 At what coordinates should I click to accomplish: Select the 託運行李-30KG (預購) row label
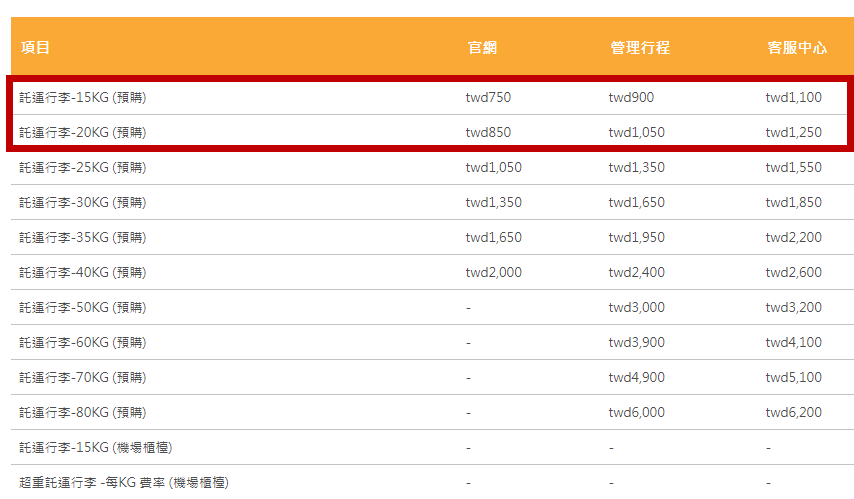[x=83, y=203]
